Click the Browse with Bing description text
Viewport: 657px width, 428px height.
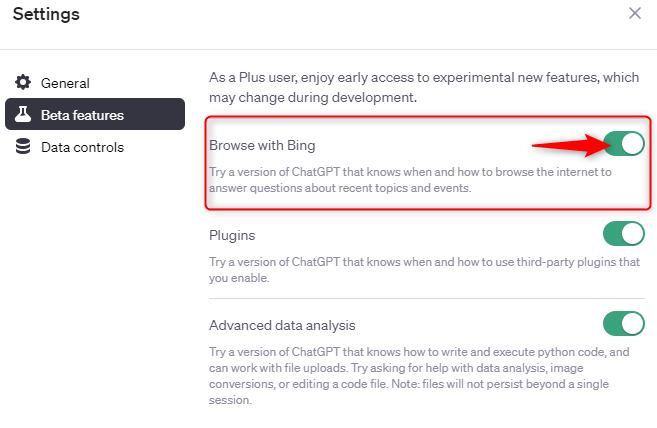pos(410,180)
